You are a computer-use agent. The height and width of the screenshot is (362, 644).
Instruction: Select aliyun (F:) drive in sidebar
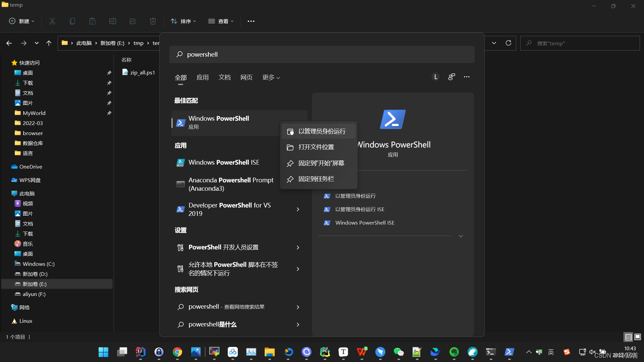tap(34, 294)
